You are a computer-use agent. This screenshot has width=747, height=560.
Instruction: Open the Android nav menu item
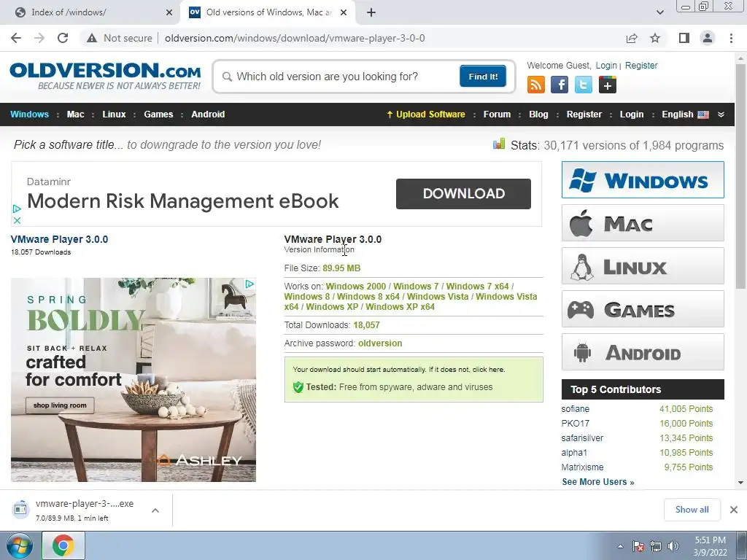208,114
